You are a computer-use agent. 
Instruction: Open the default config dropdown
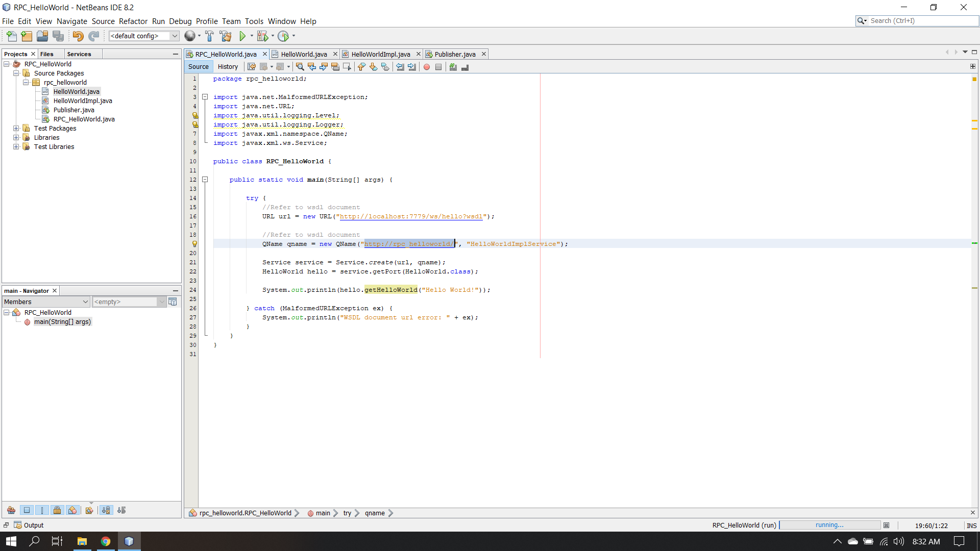144,36
